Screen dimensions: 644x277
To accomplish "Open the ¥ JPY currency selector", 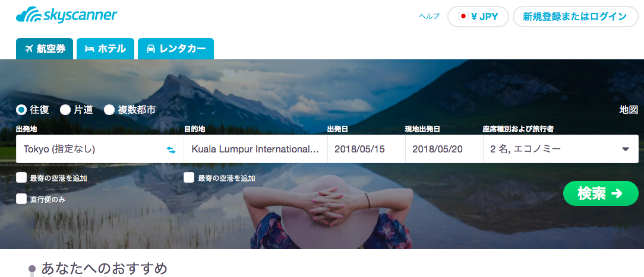I will coord(478,17).
